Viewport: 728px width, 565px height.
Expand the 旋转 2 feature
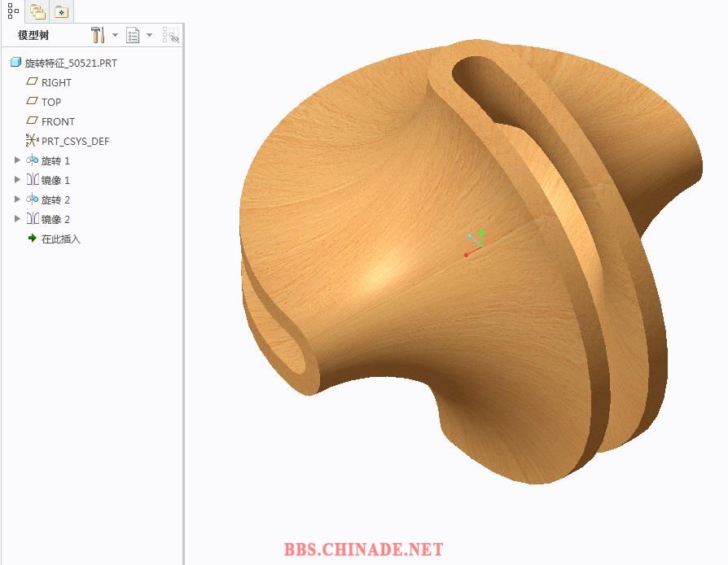(x=17, y=199)
